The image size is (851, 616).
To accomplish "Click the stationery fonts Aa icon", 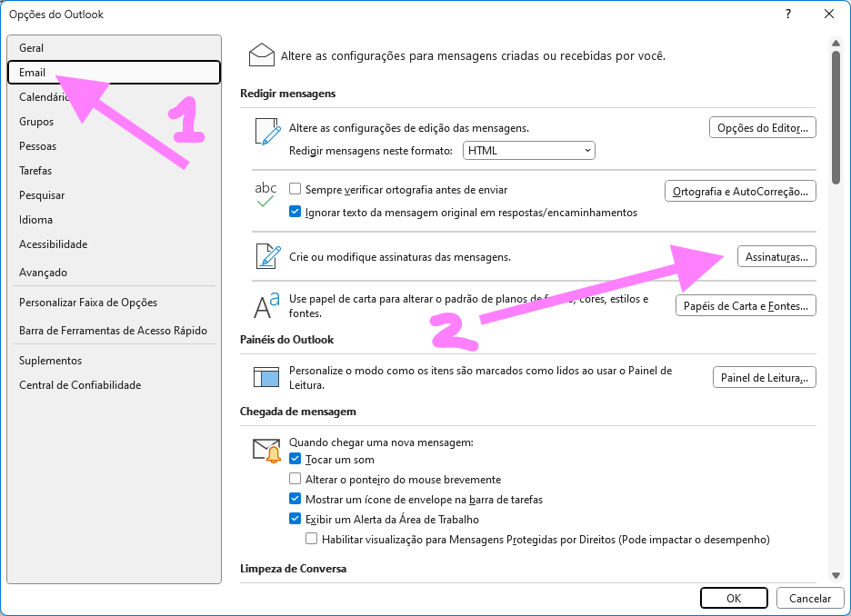I will 267,304.
